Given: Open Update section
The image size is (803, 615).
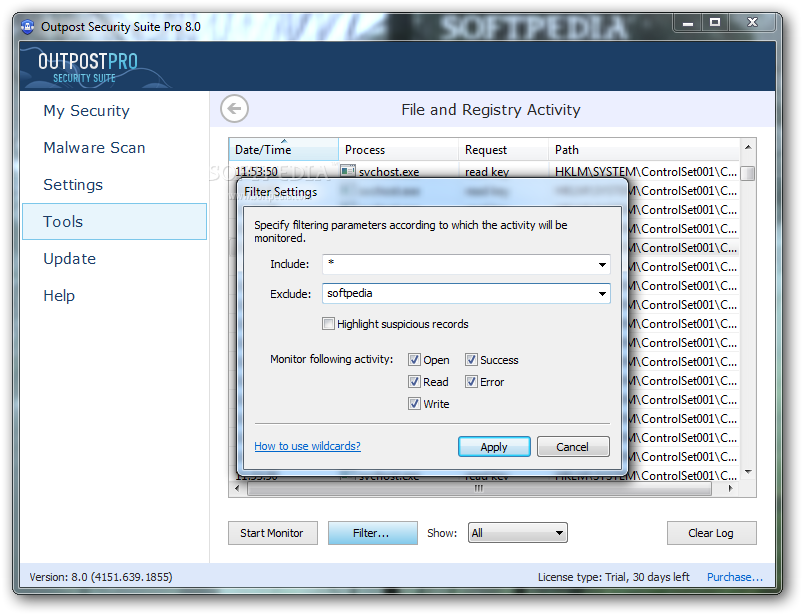Looking at the screenshot, I should tap(70, 259).
